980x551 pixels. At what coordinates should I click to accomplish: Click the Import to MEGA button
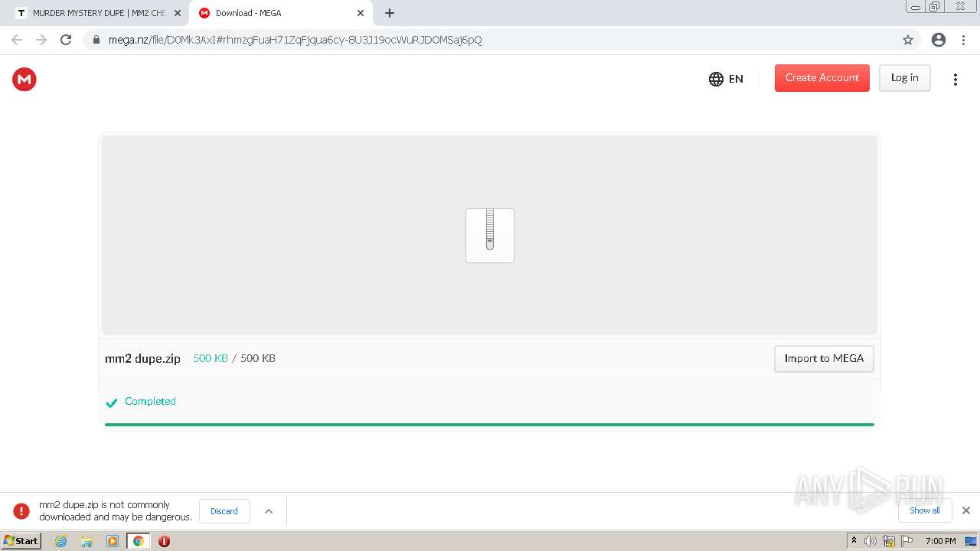tap(824, 358)
